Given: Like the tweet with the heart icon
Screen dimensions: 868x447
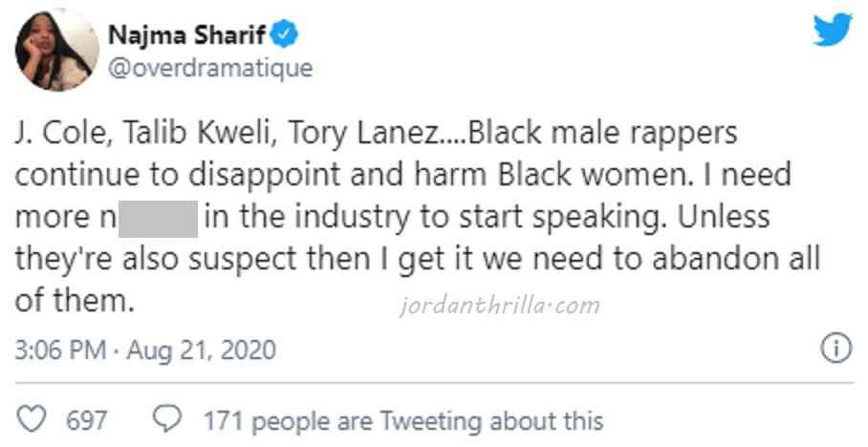Looking at the screenshot, I should point(33,419).
